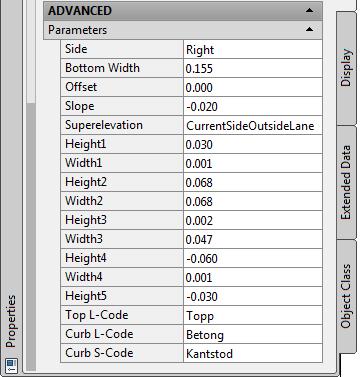Edit the Slope value -0.020
Image resolution: width=361 pixels, height=377 pixels.
253,106
